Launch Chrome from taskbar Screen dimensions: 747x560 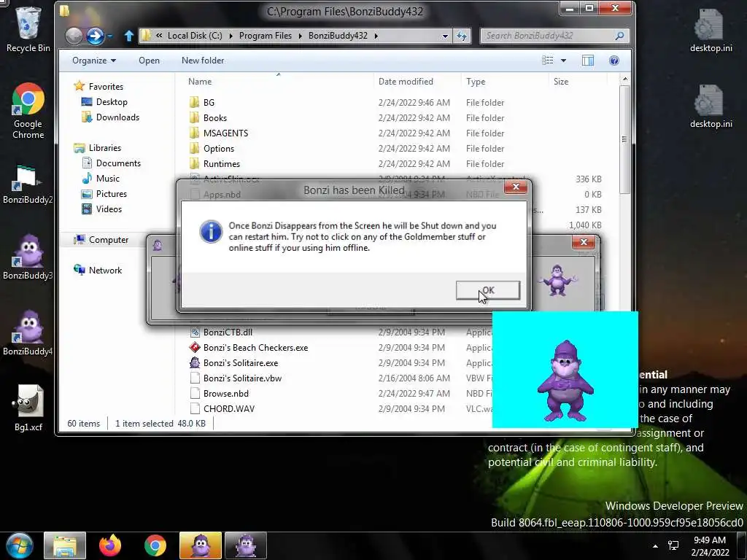click(155, 545)
